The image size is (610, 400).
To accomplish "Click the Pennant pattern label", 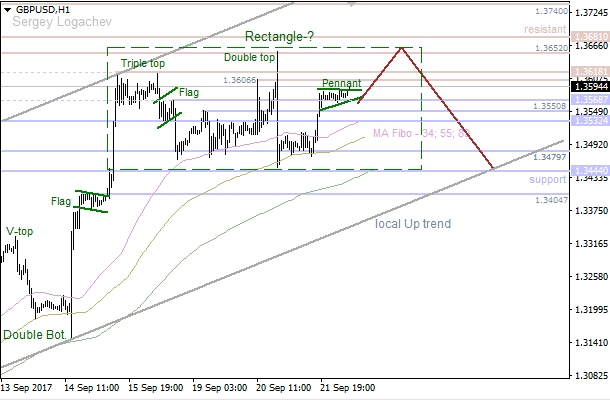I will (x=341, y=83).
